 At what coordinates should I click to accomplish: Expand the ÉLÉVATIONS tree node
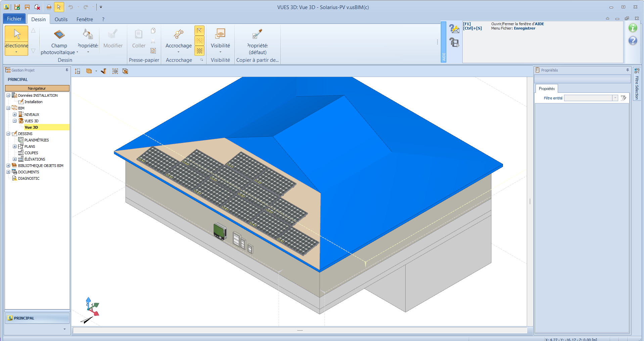[x=15, y=159]
